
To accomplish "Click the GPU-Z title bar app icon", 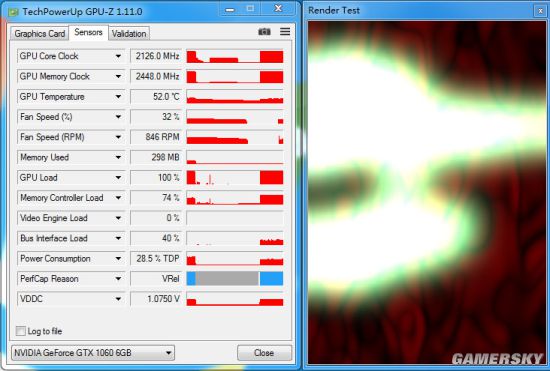I will (14, 12).
